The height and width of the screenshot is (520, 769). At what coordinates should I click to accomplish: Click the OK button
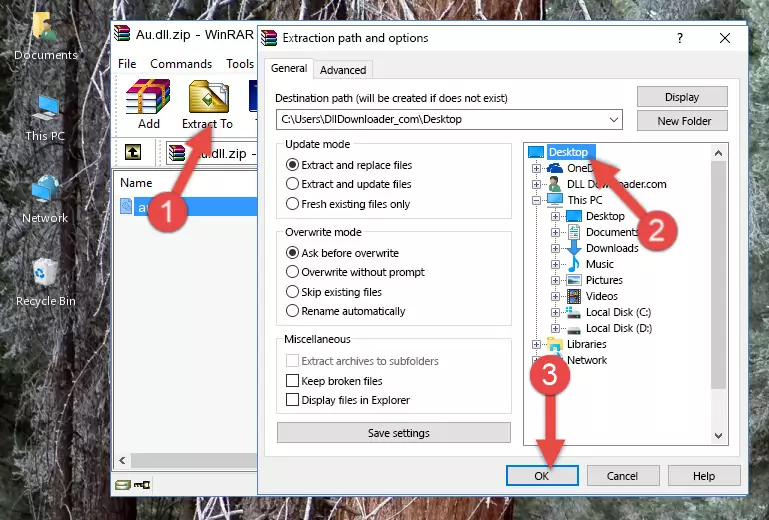click(x=542, y=476)
